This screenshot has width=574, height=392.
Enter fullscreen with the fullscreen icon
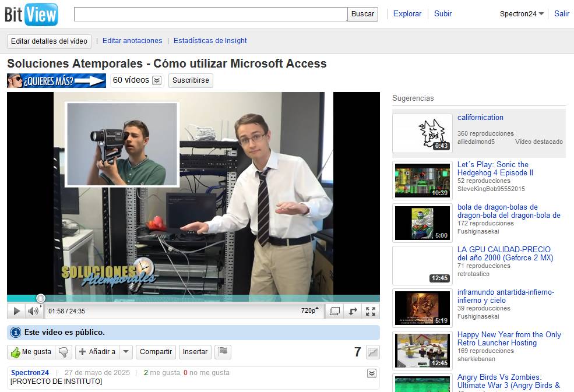tap(371, 311)
